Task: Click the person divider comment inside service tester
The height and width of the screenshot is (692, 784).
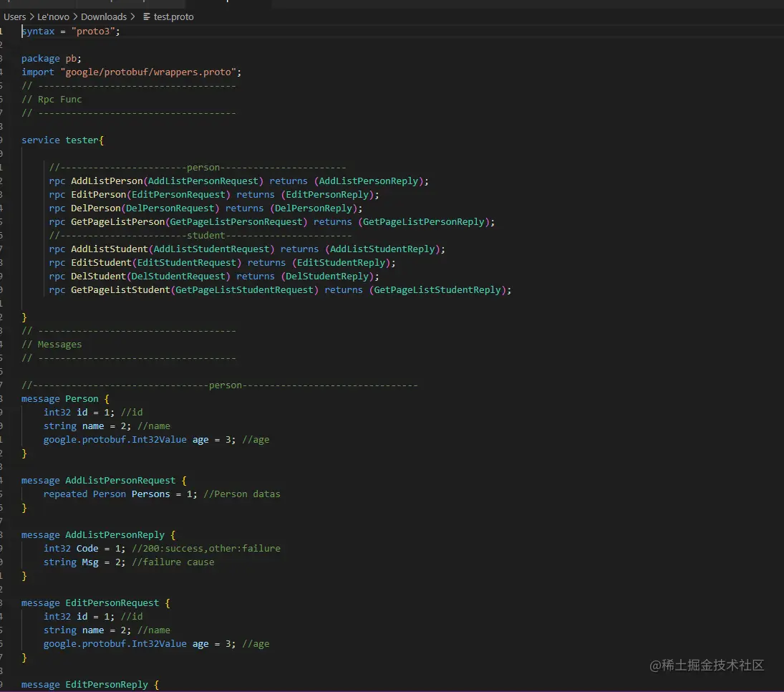Action: (x=198, y=168)
